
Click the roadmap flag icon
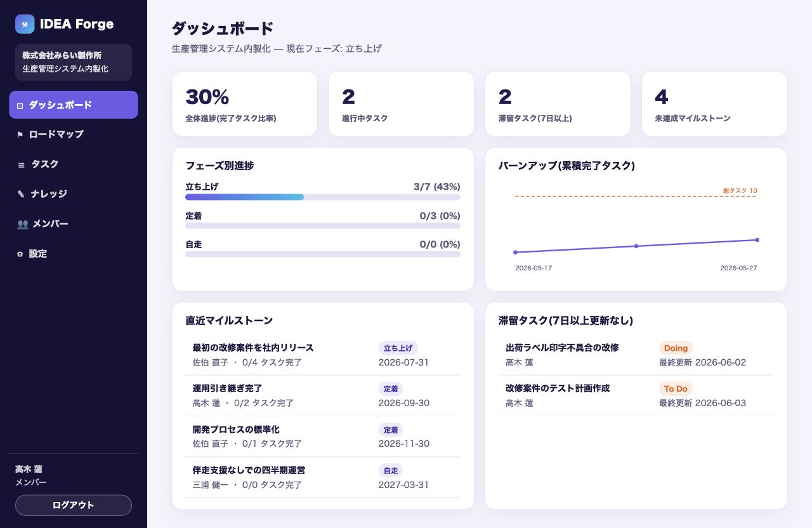(x=20, y=135)
